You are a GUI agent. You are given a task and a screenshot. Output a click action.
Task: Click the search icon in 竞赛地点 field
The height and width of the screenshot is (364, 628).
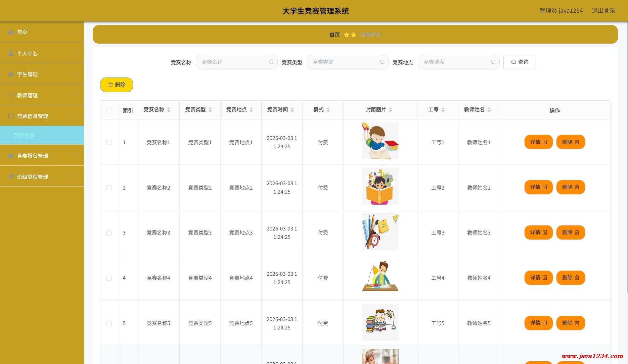(x=493, y=62)
